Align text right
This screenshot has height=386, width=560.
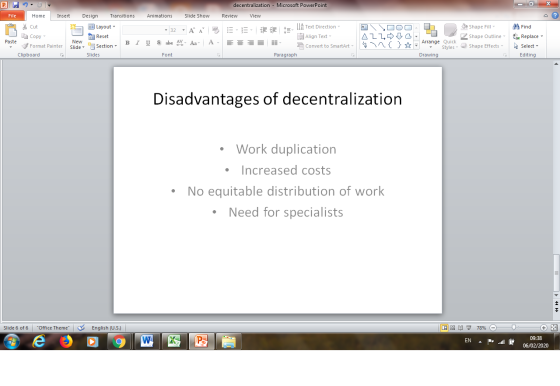click(x=251, y=43)
